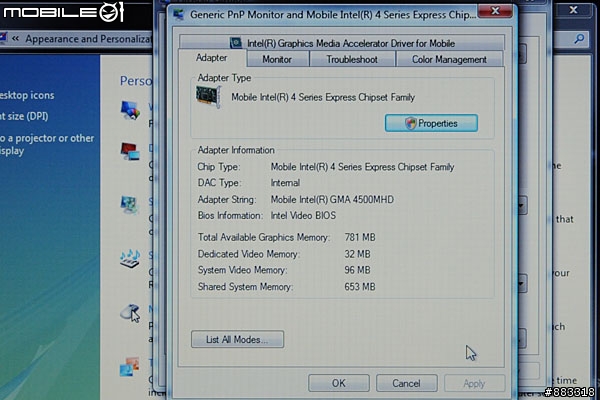Click back chevrons before Appearance and Personalization
Image resolution: width=600 pixels, height=400 pixels.
(x=16, y=39)
